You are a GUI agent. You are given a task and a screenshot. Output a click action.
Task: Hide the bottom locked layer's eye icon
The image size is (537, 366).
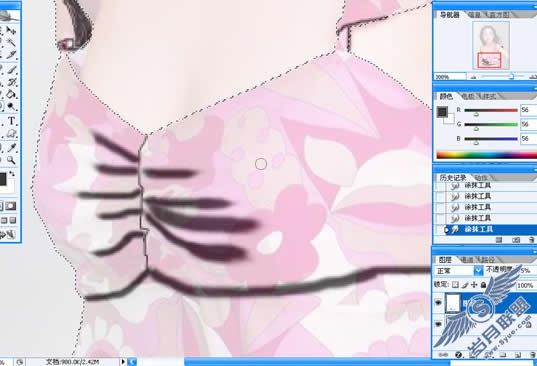pyautogui.click(x=438, y=324)
